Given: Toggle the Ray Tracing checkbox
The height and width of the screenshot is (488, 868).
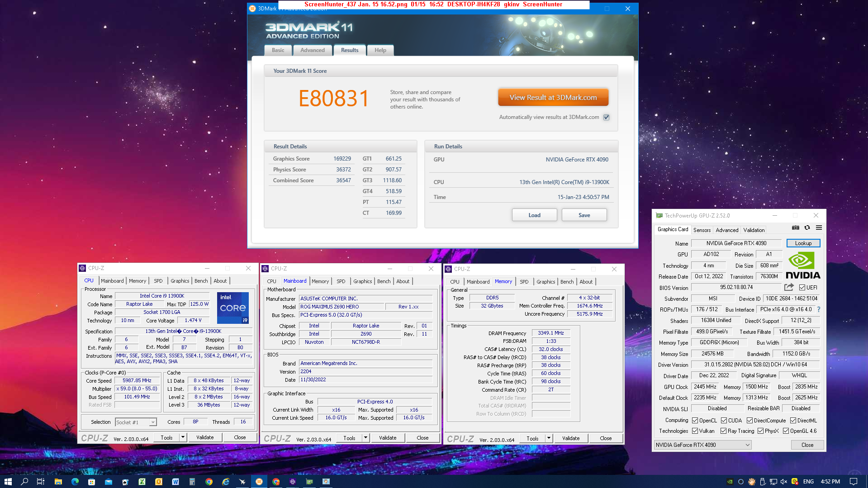Looking at the screenshot, I should 724,431.
